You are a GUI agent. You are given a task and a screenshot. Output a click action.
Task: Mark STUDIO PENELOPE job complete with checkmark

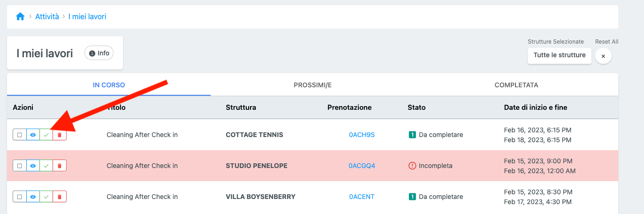click(x=46, y=166)
